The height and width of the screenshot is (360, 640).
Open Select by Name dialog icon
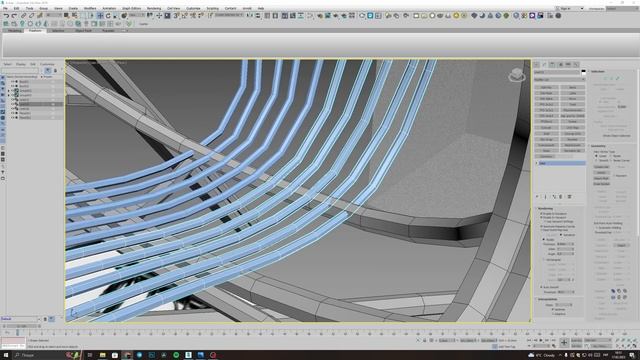pyautogui.click(x=75, y=16)
